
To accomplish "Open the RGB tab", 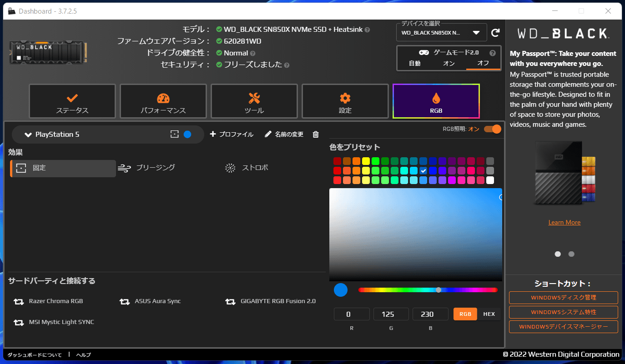I will pos(436,101).
